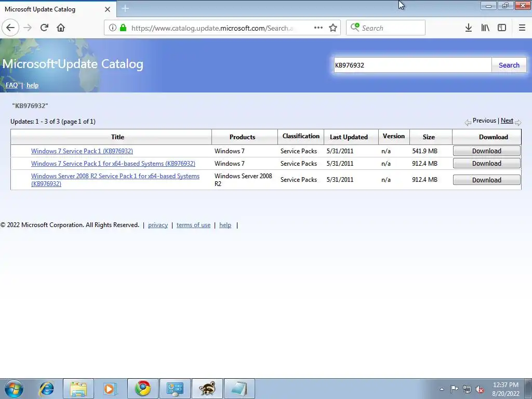Open the Windows Start orb

pyautogui.click(x=14, y=389)
